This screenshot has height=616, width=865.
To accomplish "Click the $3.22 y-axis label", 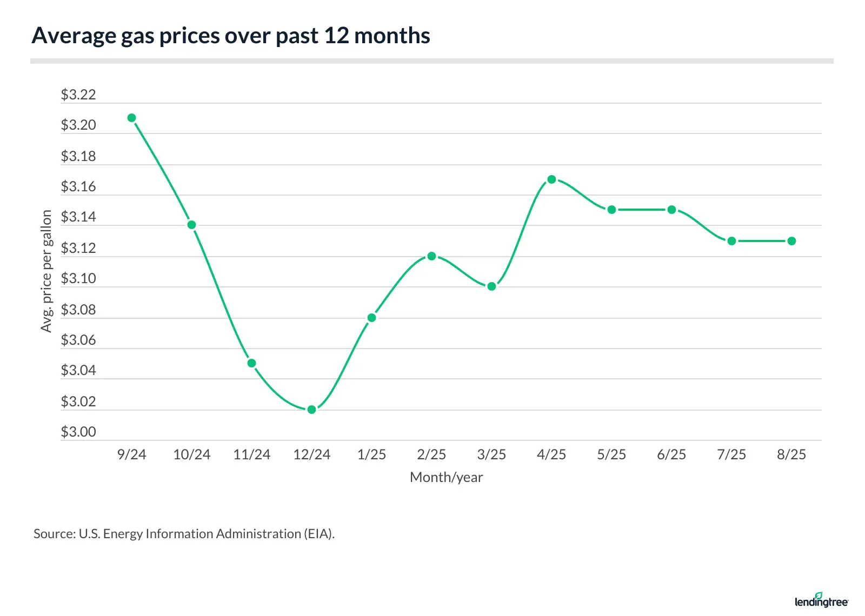I will pos(78,95).
